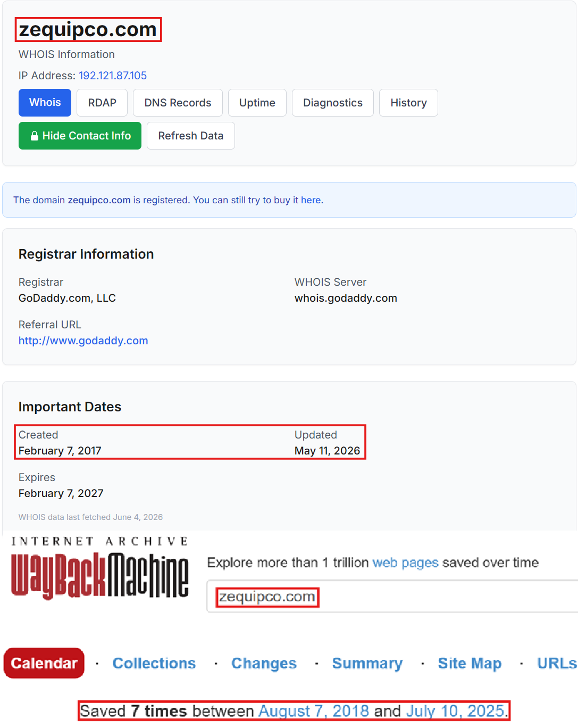The width and height of the screenshot is (578, 728).
Task: Click the Important Dates heading
Action: [x=70, y=407]
